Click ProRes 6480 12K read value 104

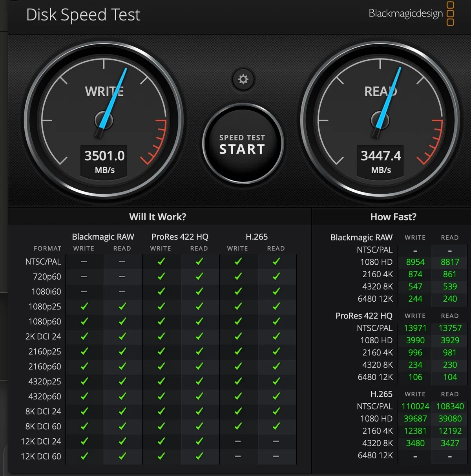pos(450,377)
